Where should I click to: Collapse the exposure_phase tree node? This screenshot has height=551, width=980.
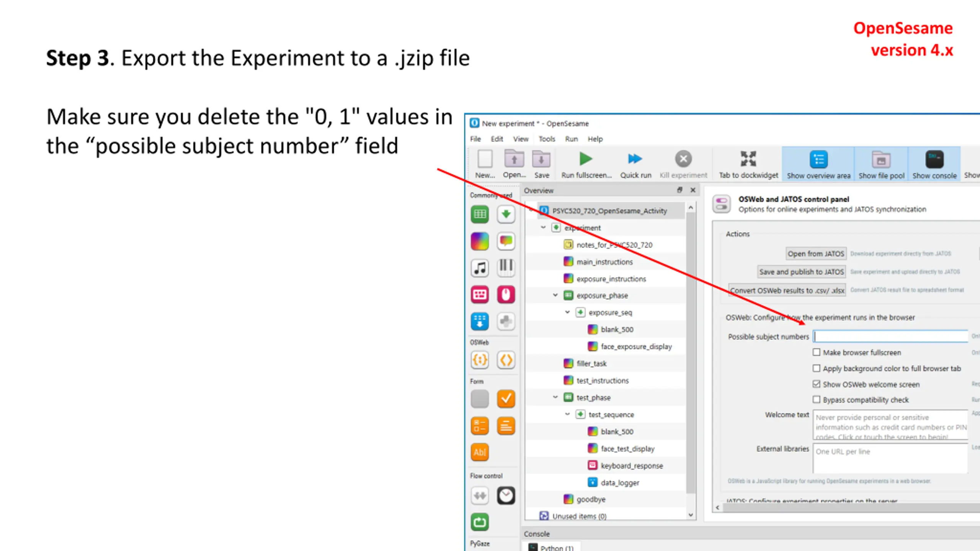(555, 295)
